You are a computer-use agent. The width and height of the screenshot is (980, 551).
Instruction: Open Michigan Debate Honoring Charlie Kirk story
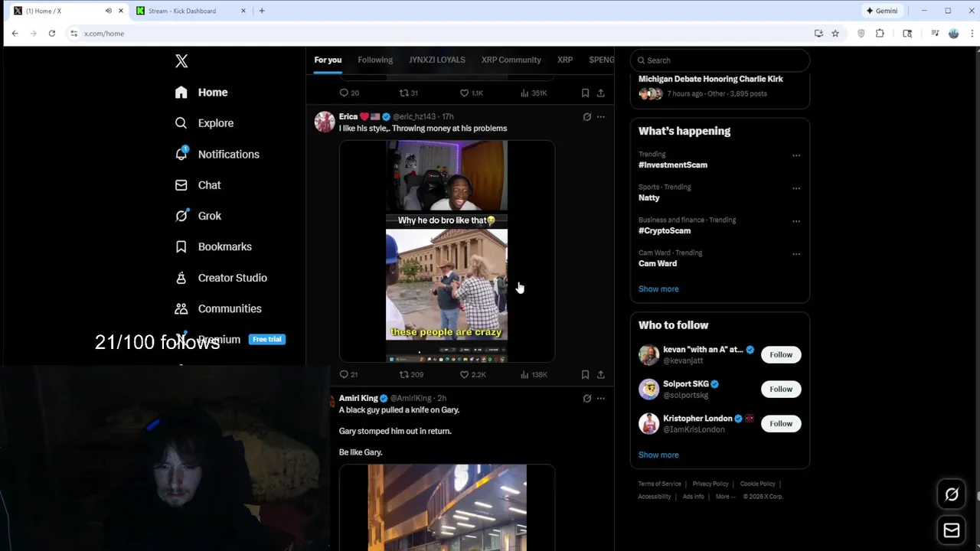coord(710,79)
